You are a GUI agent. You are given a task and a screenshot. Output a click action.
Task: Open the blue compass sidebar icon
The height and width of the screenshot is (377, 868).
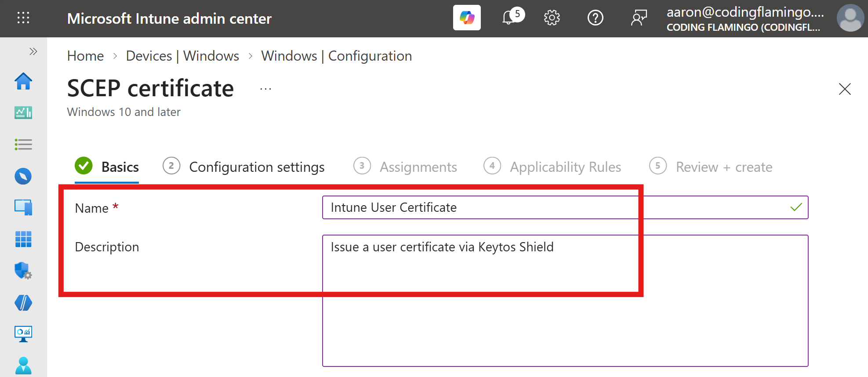(23, 176)
